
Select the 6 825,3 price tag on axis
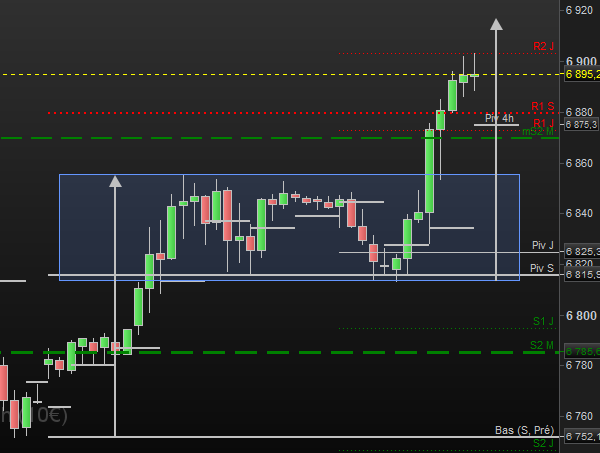[x=582, y=251]
